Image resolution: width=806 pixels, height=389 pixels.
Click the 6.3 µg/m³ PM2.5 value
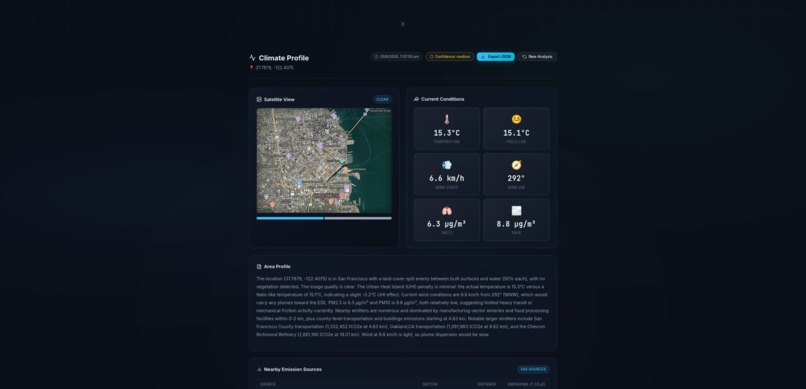coord(447,224)
